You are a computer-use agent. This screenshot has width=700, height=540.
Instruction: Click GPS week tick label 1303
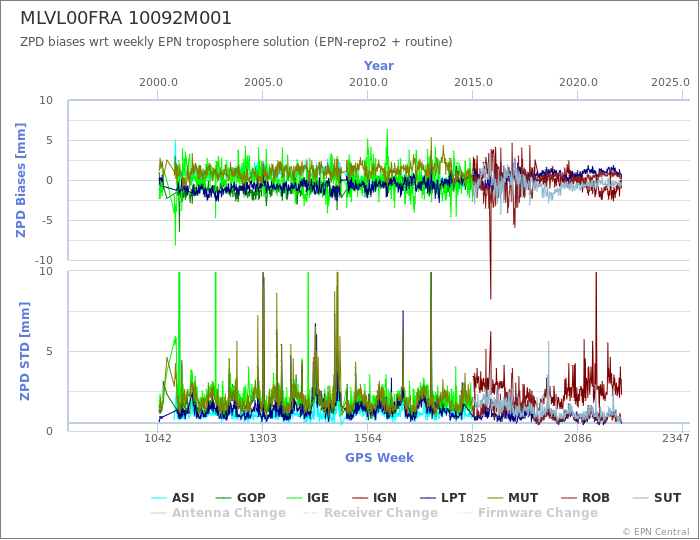pyautogui.click(x=262, y=438)
